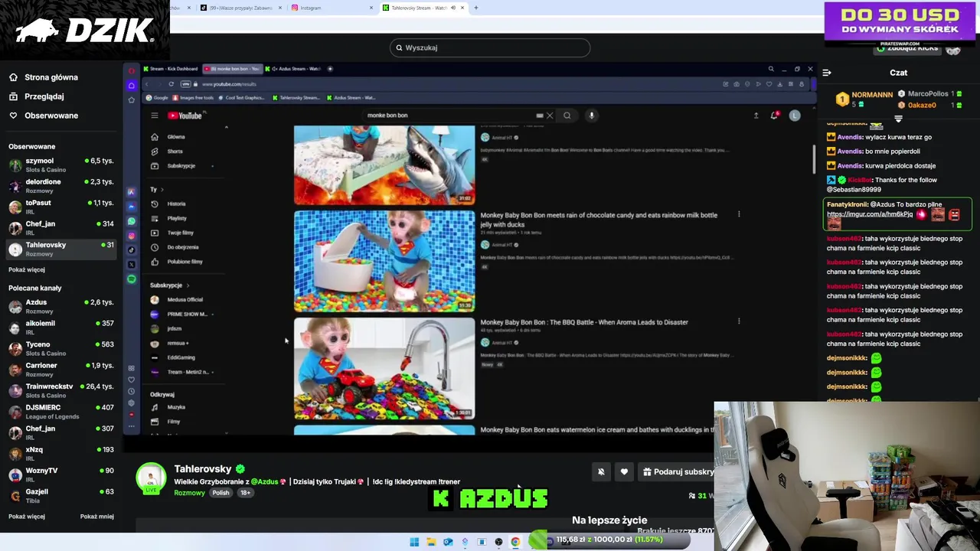Toggle follow heart button for Tahlerovsky

pyautogui.click(x=624, y=472)
